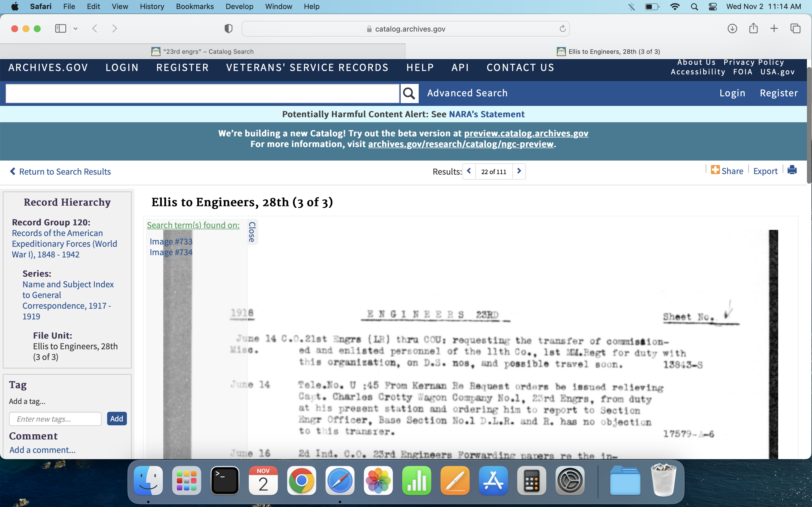This screenshot has height=507, width=812.
Task: Open the Bookmarks menu
Action: (195, 7)
